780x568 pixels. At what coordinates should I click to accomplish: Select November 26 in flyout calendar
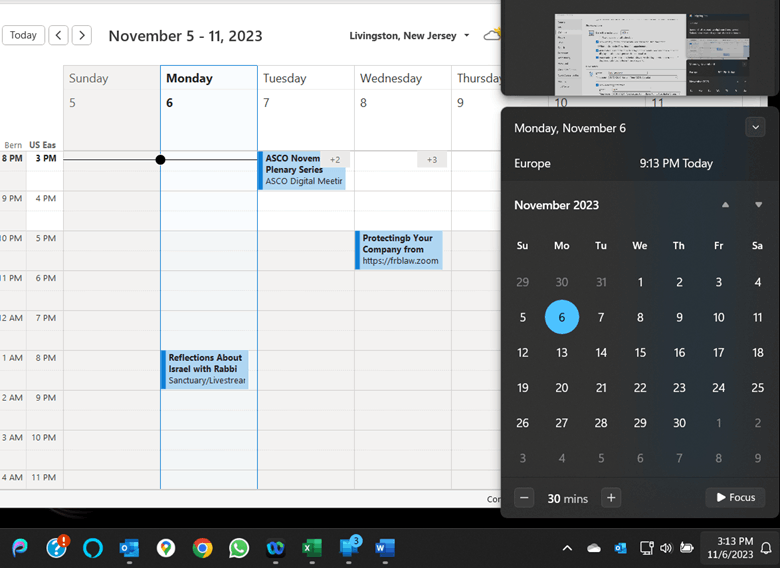[522, 423]
